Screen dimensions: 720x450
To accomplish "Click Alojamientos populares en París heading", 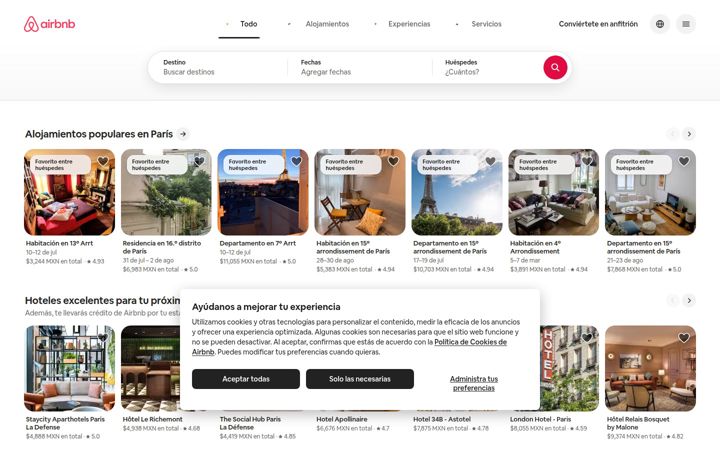I will pos(99,134).
